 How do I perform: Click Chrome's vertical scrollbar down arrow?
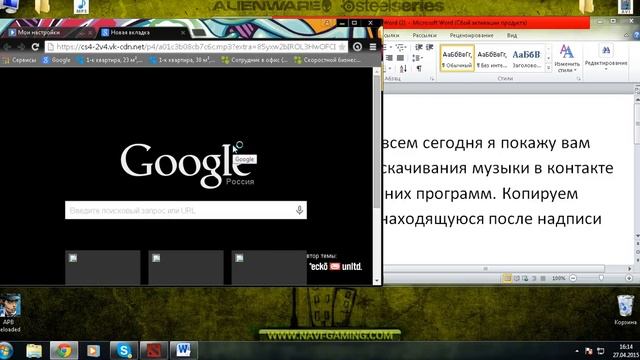click(376, 281)
